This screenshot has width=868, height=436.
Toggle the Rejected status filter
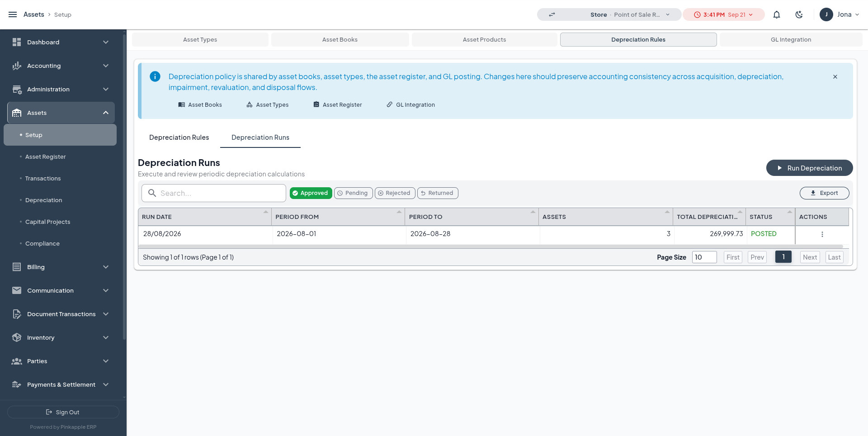tap(395, 193)
